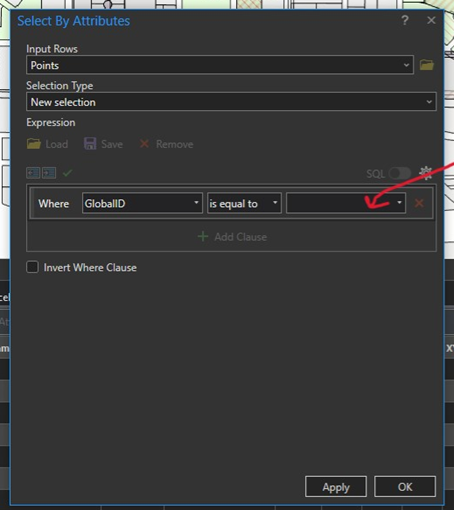Remove the expression
Image resolution: width=455 pixels, height=511 pixels.
[x=166, y=144]
